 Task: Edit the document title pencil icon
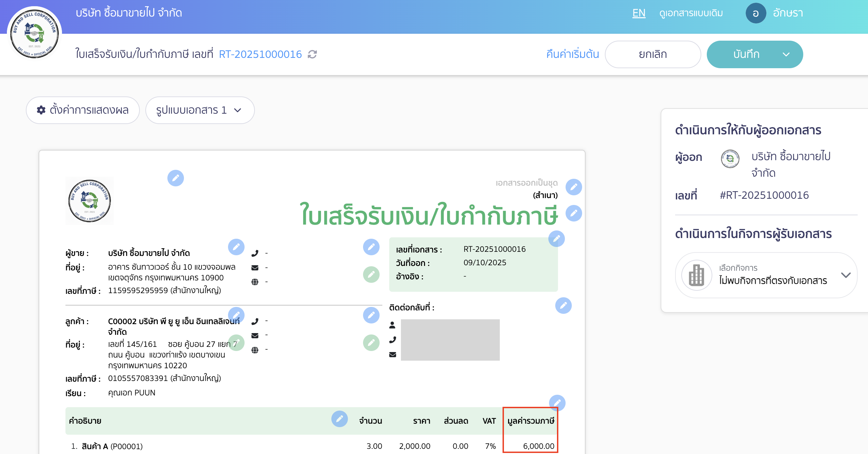pyautogui.click(x=573, y=213)
